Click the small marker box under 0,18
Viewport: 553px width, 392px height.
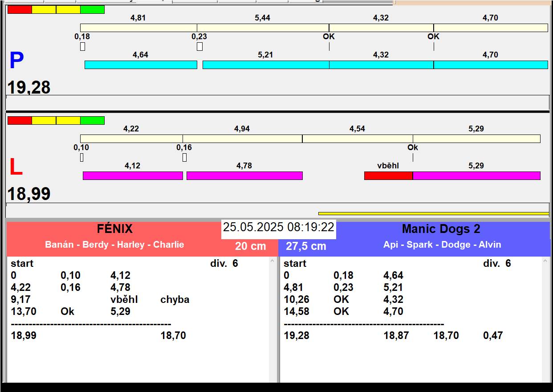[x=82, y=46]
